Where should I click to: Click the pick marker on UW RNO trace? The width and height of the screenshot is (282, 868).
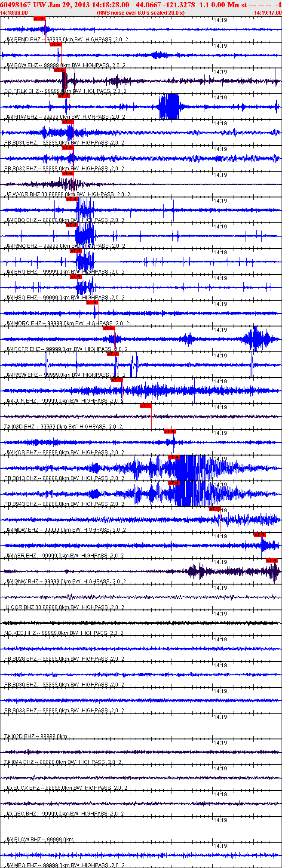click(72, 225)
